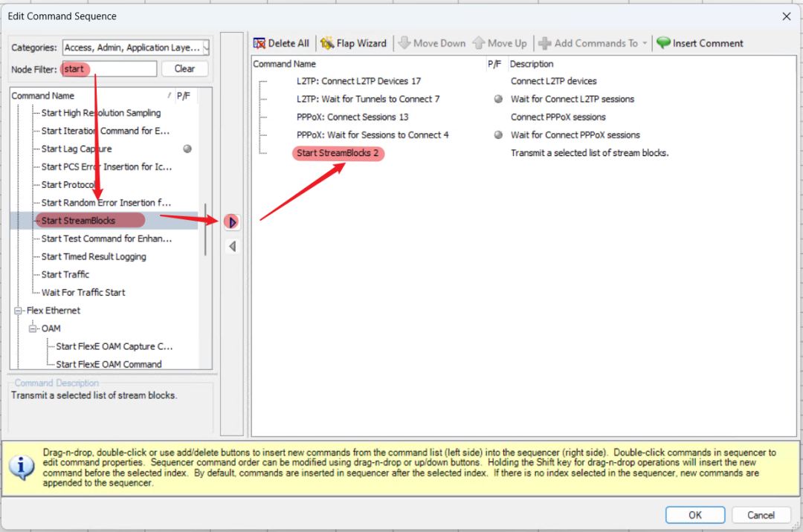Toggle P/F dot for PPPoX Wait for Sessions
The image size is (803, 532).
click(x=498, y=134)
